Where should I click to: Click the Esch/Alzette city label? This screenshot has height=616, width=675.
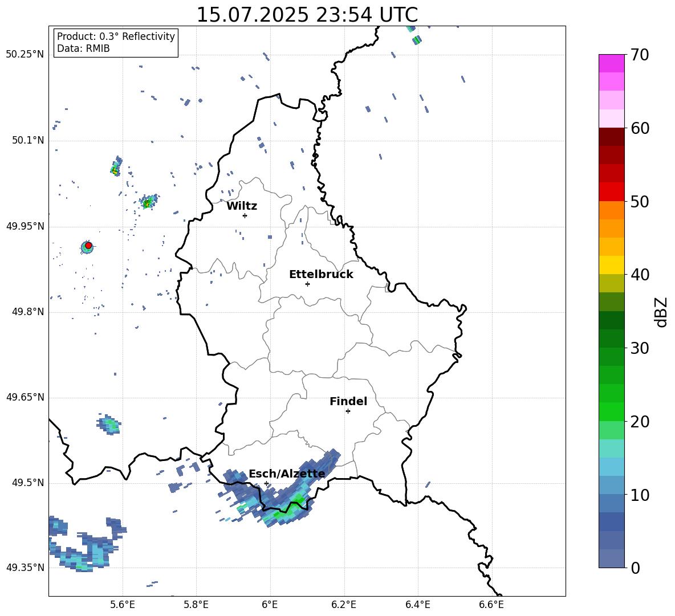pos(287,474)
